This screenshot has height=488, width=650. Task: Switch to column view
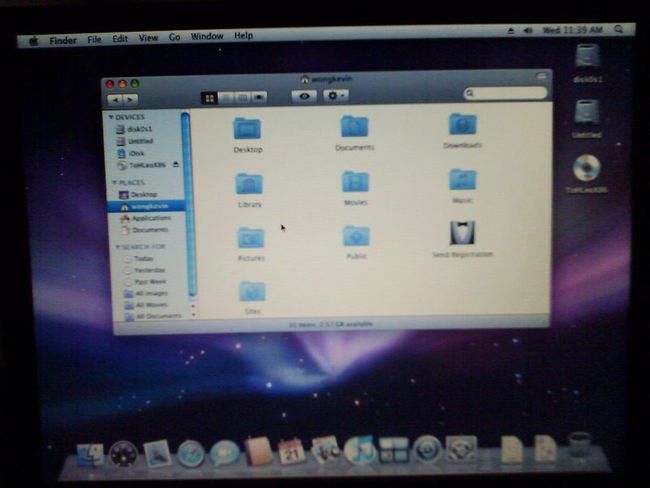(x=242, y=97)
